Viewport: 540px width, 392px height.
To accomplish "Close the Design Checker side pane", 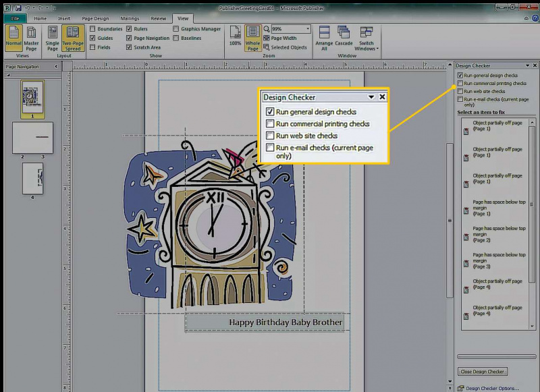I will [x=535, y=65].
